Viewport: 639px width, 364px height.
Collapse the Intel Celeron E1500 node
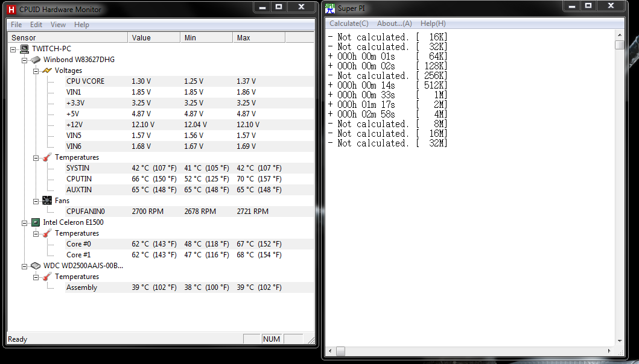pyautogui.click(x=25, y=223)
